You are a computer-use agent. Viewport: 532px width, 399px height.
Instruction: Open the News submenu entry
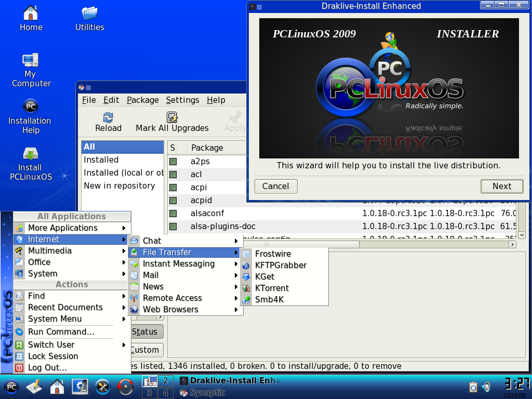185,287
